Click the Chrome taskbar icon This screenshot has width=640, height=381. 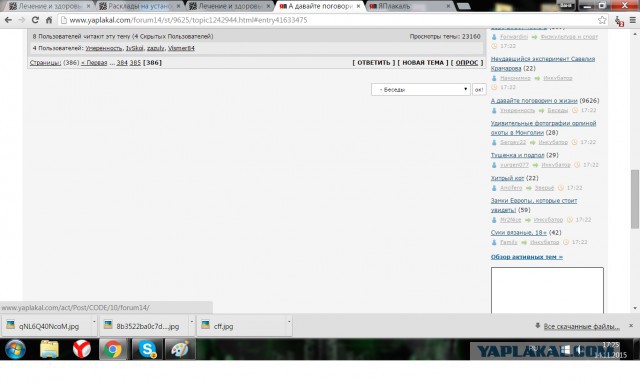point(113,350)
